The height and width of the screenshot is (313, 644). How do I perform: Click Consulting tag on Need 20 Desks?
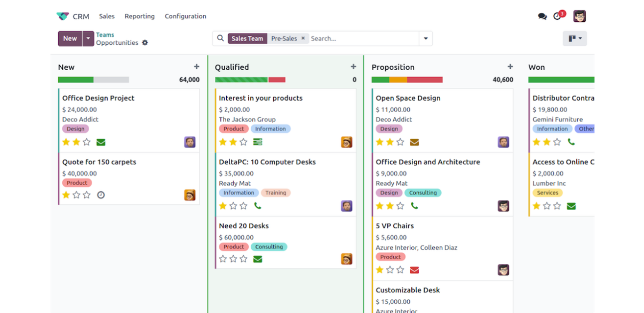[269, 247]
